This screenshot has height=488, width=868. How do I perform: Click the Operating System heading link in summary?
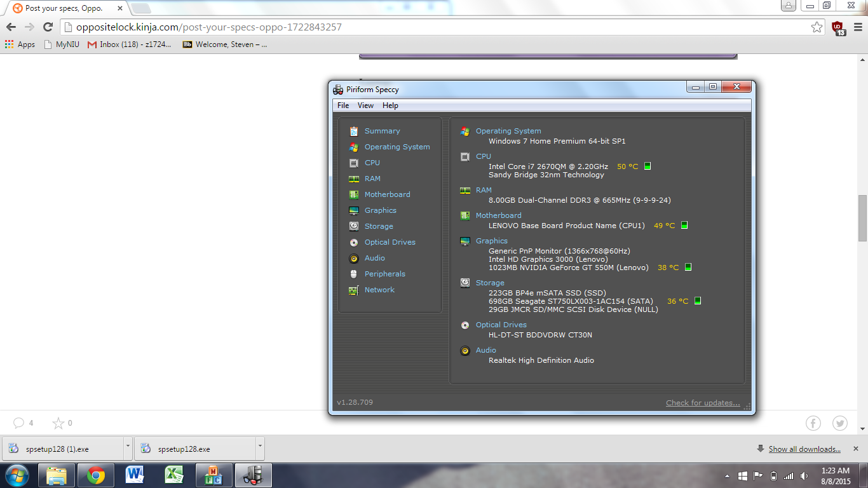[508, 131]
